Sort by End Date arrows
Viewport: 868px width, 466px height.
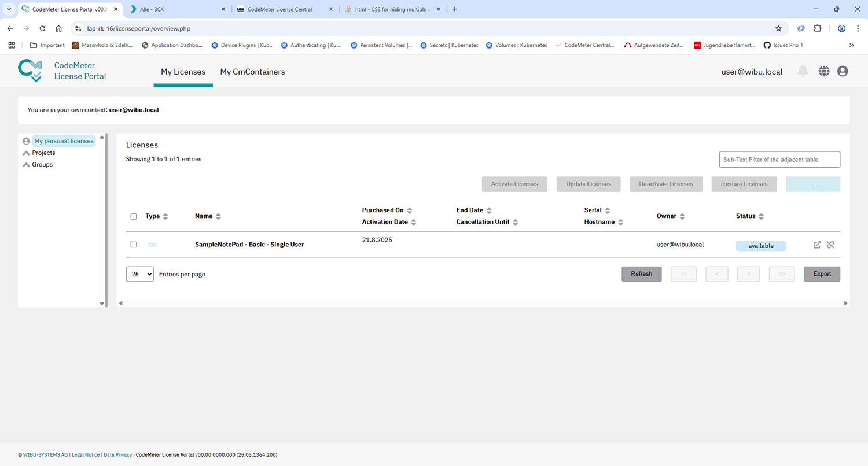click(x=489, y=210)
